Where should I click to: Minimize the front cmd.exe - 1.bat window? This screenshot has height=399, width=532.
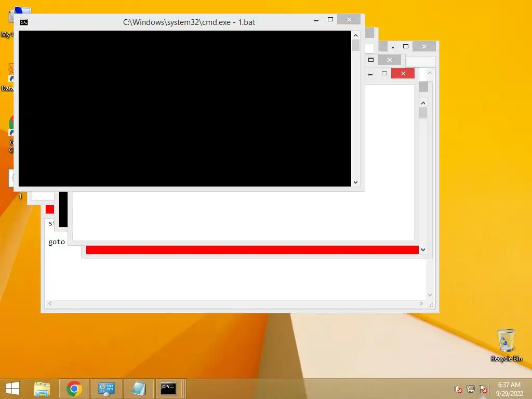pyautogui.click(x=316, y=20)
